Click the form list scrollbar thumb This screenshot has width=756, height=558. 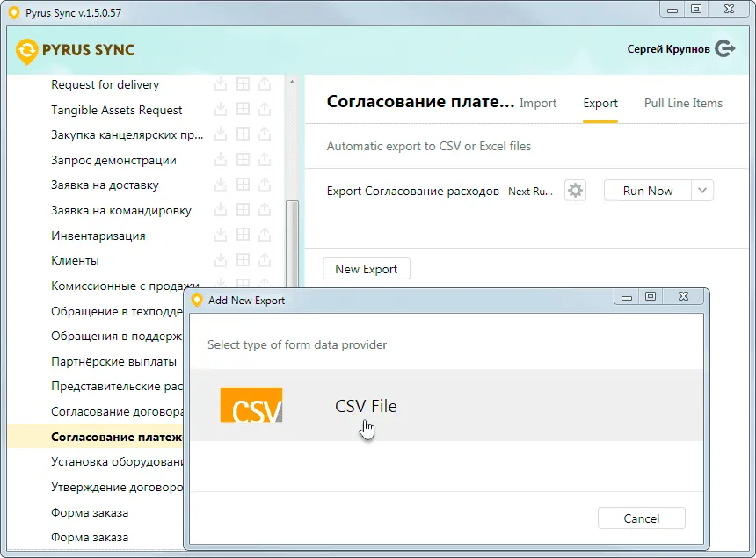coord(292,244)
